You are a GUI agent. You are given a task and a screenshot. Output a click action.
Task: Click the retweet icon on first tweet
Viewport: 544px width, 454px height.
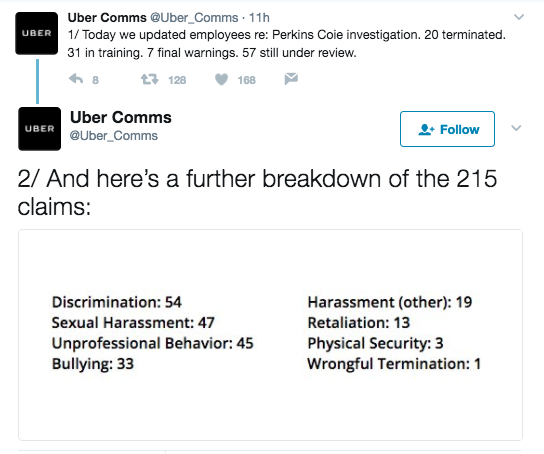pyautogui.click(x=150, y=79)
